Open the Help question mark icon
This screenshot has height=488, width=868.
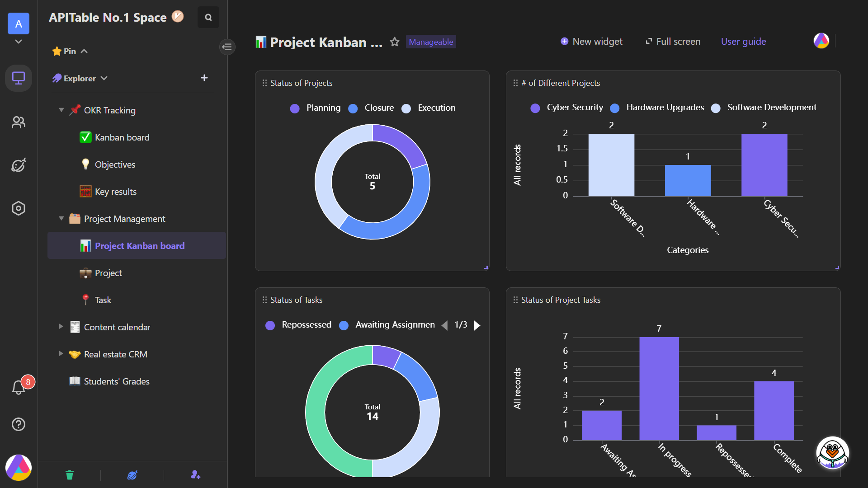19,424
